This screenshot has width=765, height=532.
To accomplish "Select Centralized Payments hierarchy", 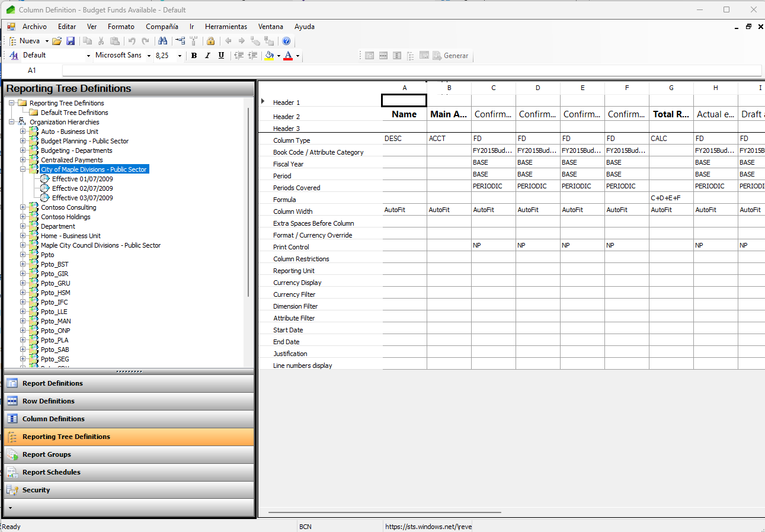I will 72,160.
